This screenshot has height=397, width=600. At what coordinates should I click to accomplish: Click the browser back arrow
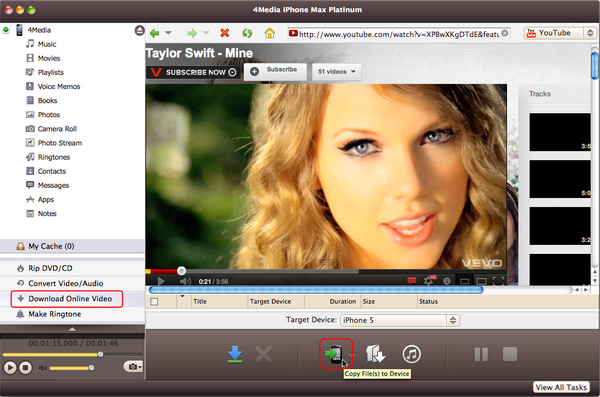tap(155, 33)
